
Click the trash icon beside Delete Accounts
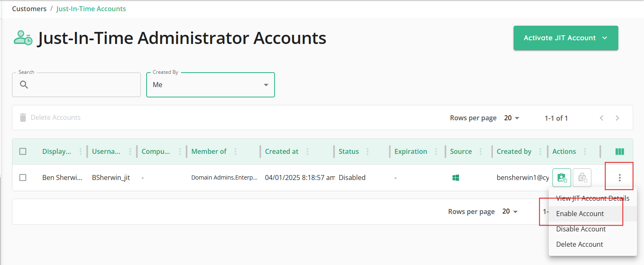(x=23, y=117)
